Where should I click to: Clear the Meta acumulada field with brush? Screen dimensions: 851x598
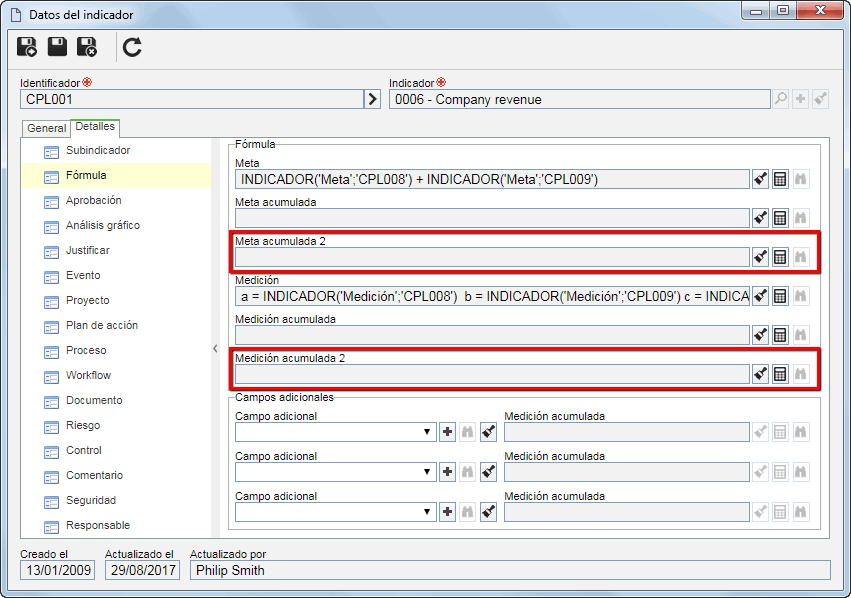(760, 218)
